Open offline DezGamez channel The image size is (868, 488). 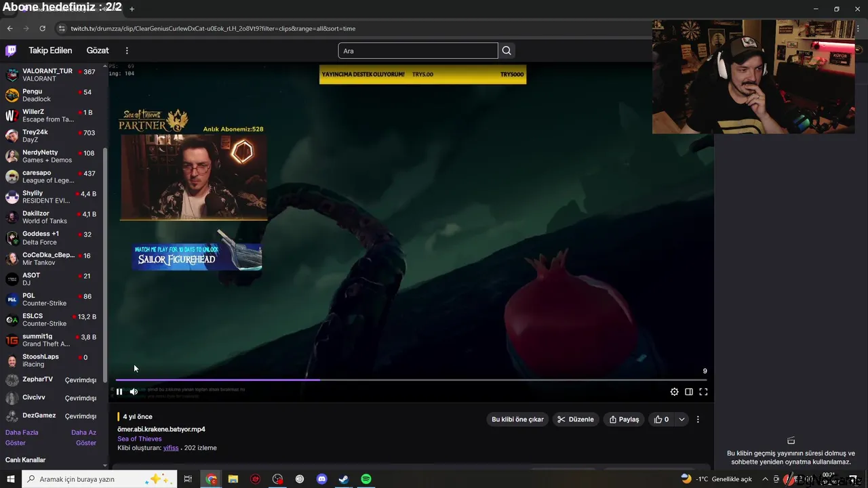pos(53,415)
